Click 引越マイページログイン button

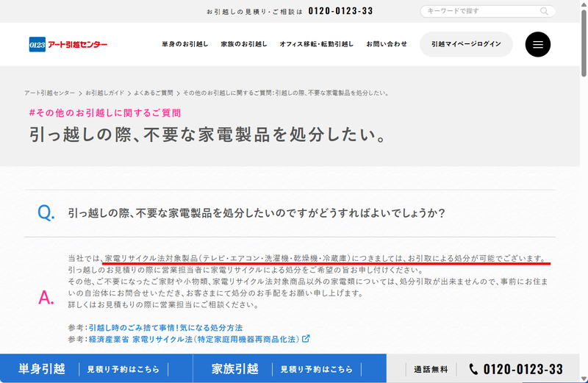pyautogui.click(x=466, y=44)
